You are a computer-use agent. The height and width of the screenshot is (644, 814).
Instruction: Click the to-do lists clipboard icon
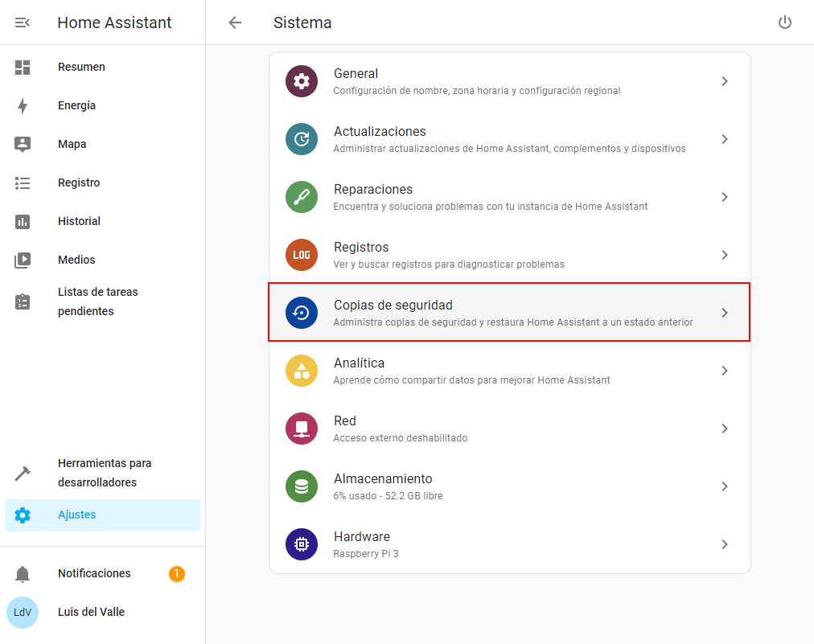pos(23,301)
